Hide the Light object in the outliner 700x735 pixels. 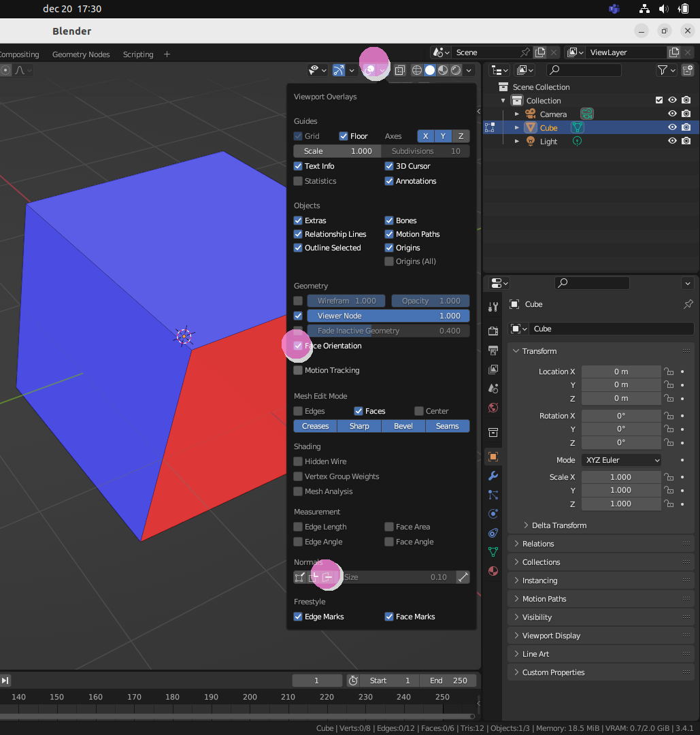point(672,141)
